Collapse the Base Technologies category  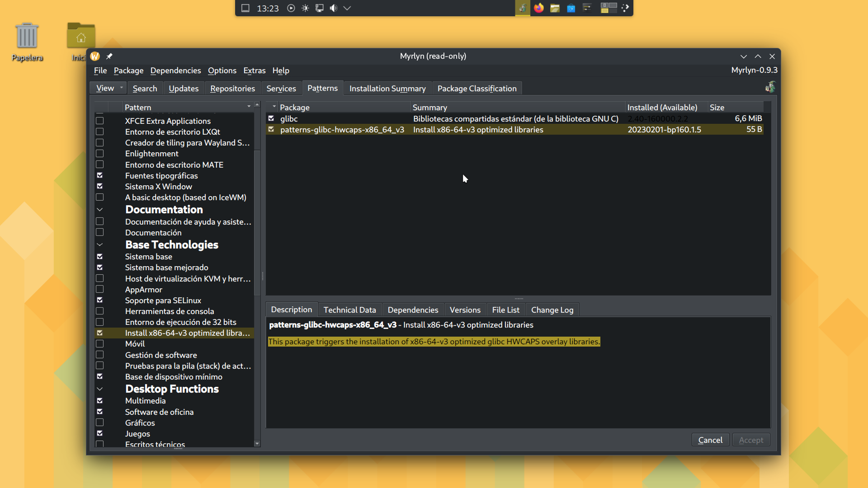100,245
